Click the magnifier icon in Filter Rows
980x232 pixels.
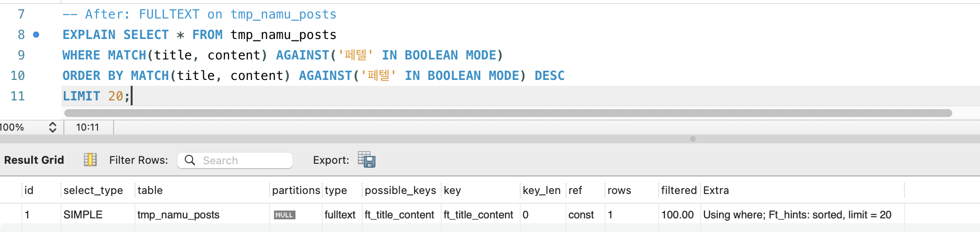coord(190,160)
